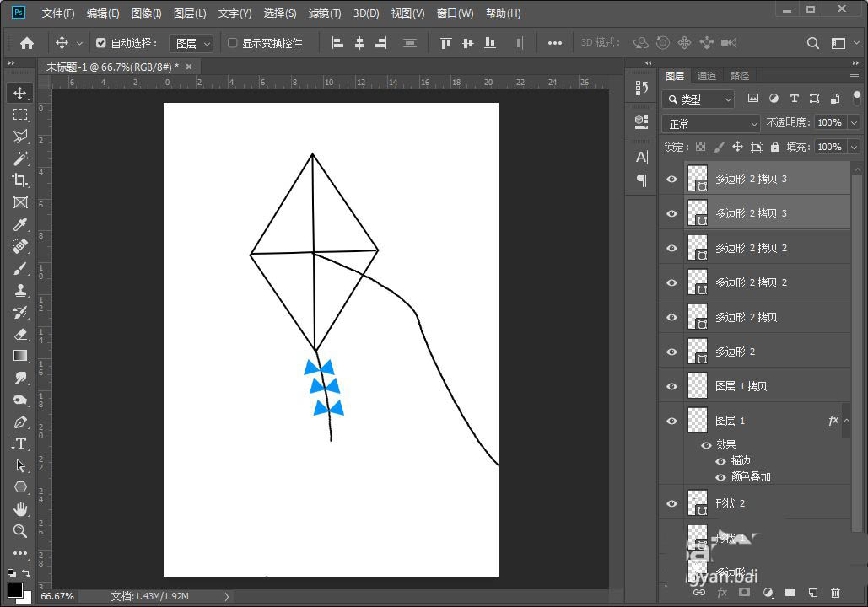Toggle 描边 effect visibility
The width and height of the screenshot is (868, 607).
(x=720, y=461)
